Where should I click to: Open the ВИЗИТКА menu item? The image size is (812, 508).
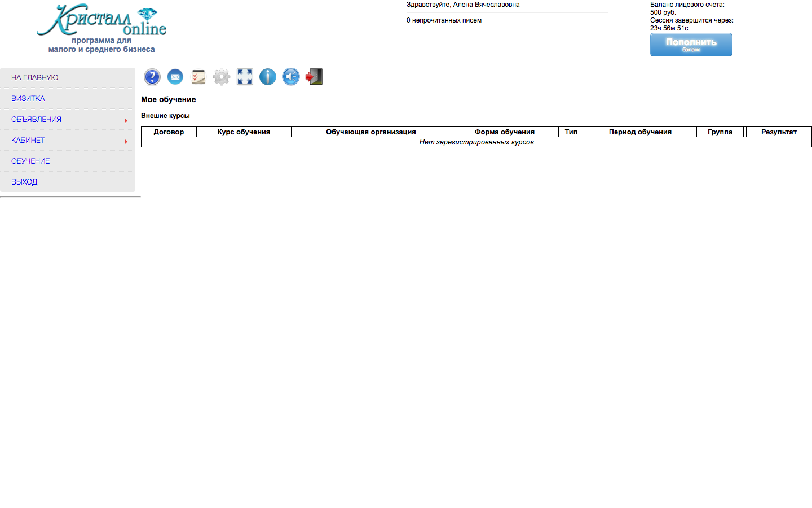point(68,99)
